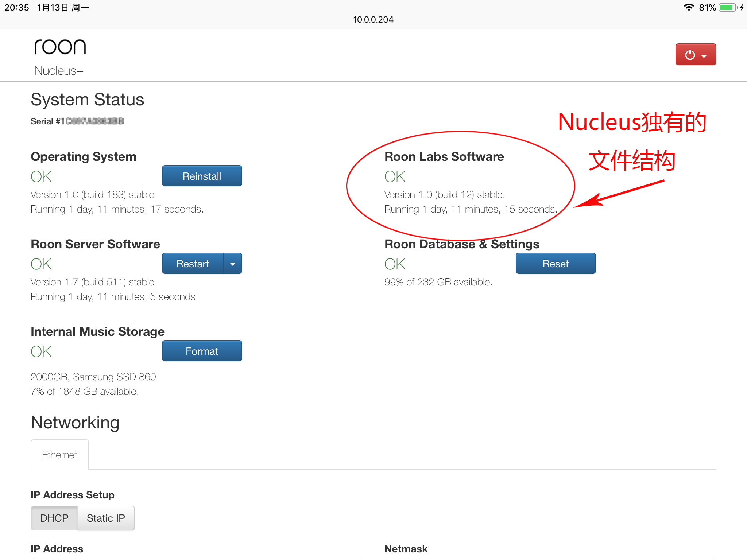
Task: Click Roon Labs Software OK status
Action: coord(395,176)
